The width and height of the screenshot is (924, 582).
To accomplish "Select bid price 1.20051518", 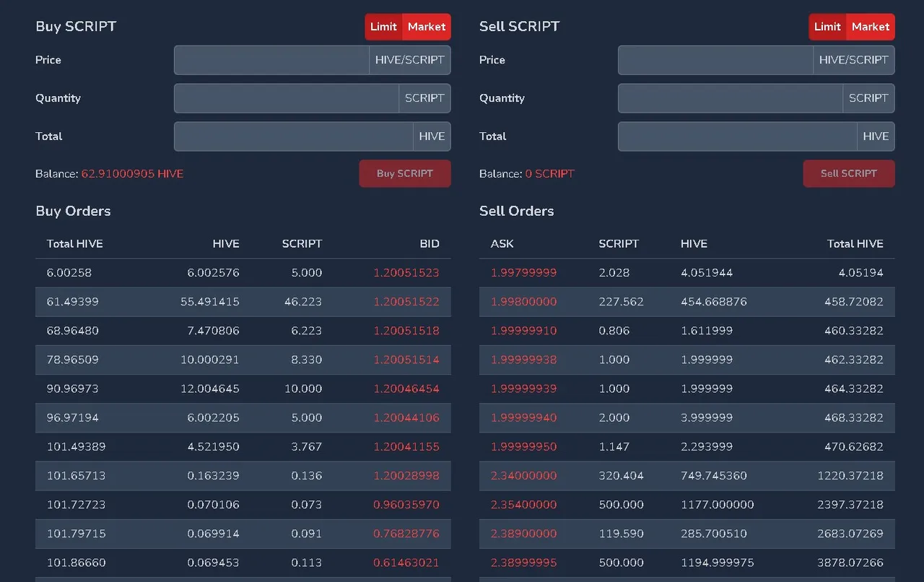I will [406, 331].
